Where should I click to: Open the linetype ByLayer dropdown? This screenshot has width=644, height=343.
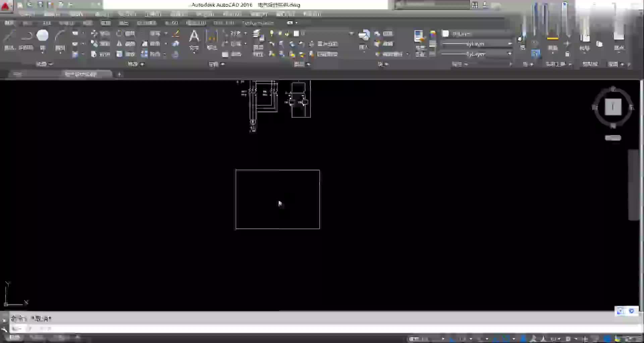pos(477,54)
